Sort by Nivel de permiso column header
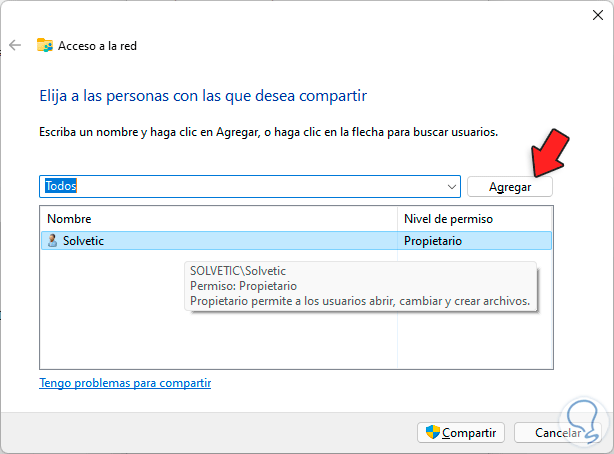 coord(448,218)
